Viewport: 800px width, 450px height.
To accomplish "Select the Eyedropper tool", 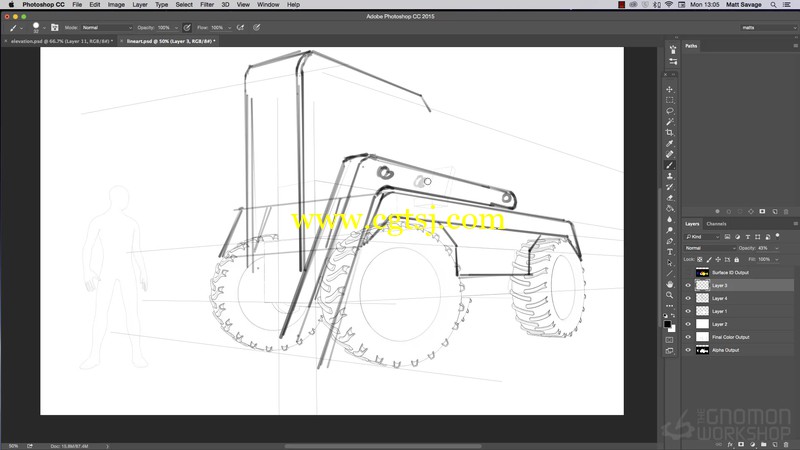I will (669, 143).
